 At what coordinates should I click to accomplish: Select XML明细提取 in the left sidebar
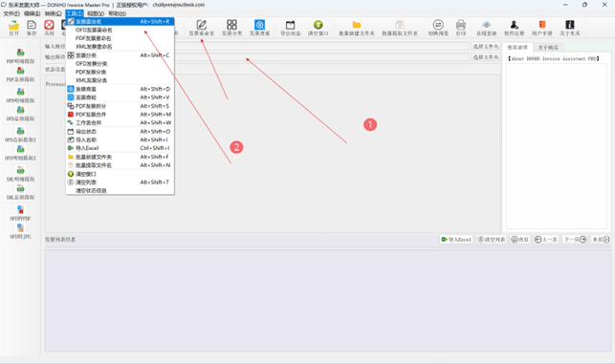click(20, 174)
